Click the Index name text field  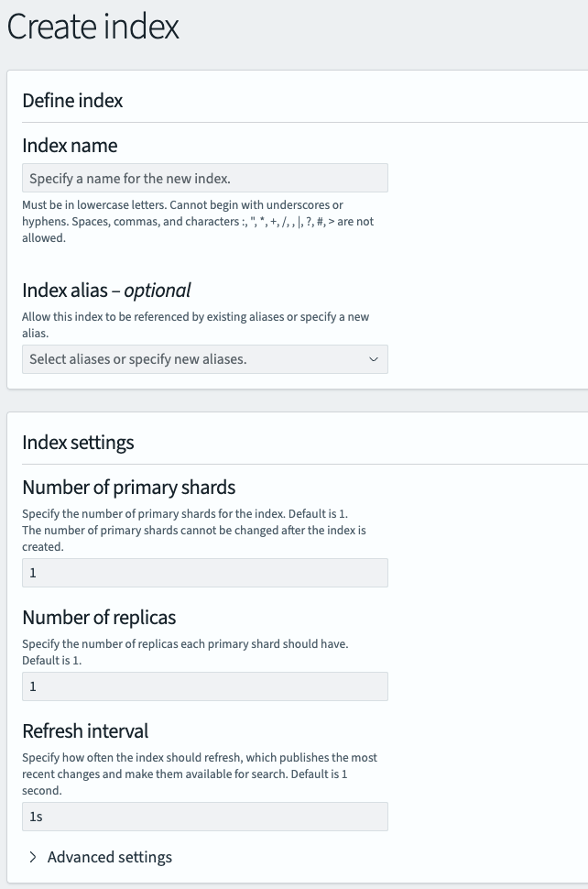[204, 178]
